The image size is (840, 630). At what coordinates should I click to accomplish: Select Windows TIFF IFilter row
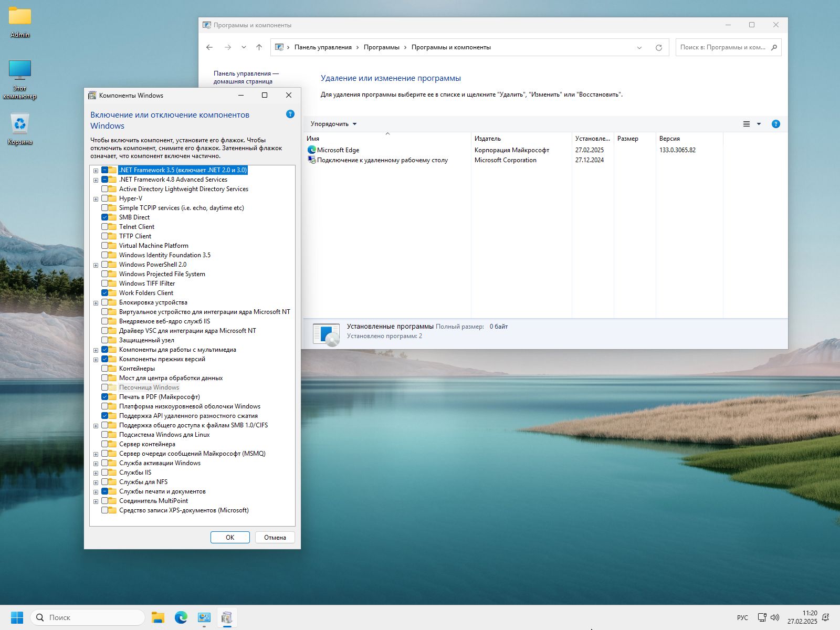pos(147,283)
